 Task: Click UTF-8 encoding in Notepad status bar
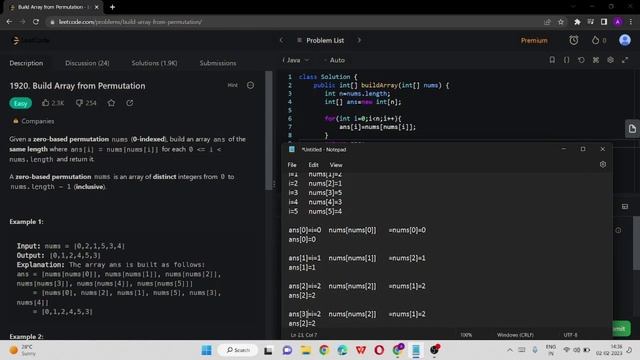click(x=570, y=335)
